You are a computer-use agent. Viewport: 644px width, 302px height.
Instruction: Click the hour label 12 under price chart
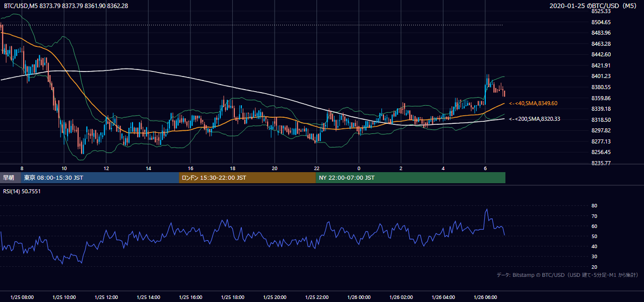coord(106,168)
